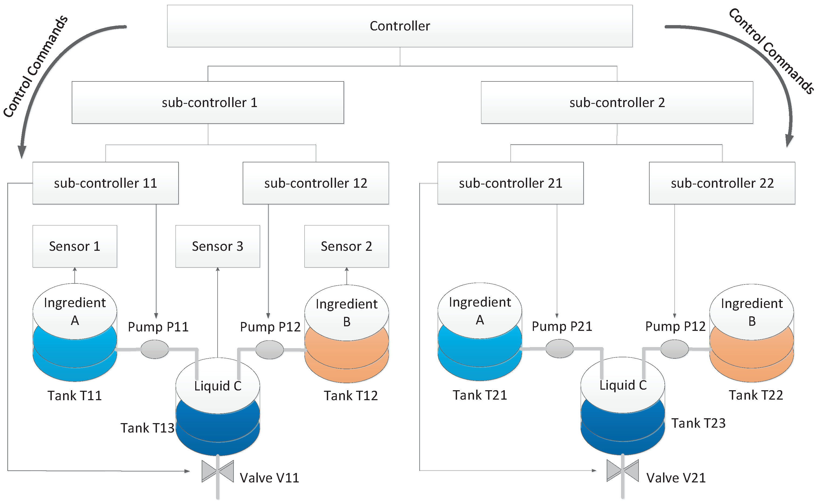Click the Sensor 3 box

218,246
